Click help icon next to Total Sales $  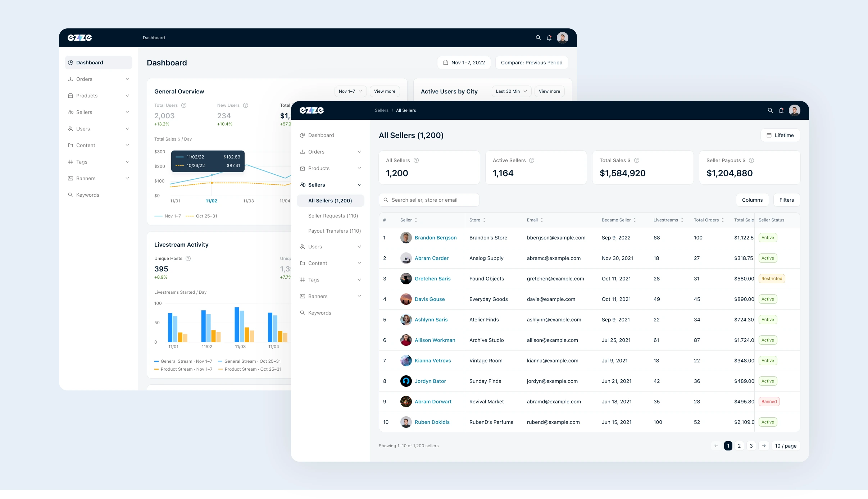tap(637, 160)
